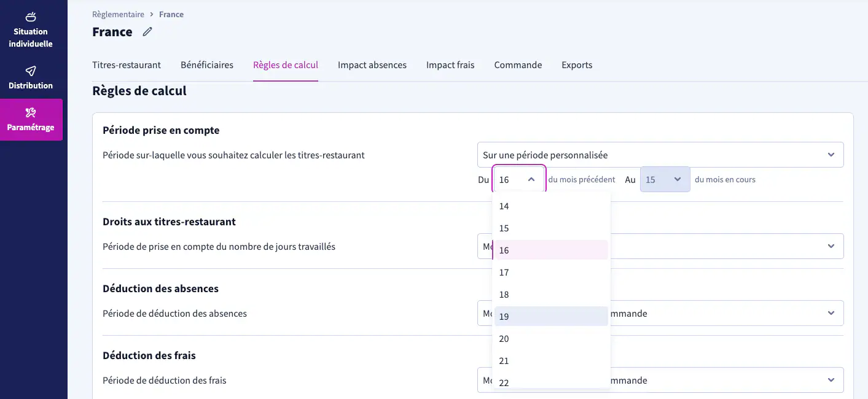The width and height of the screenshot is (868, 399).
Task: Open the 'Au' day dropdown showing 15
Action: (665, 179)
